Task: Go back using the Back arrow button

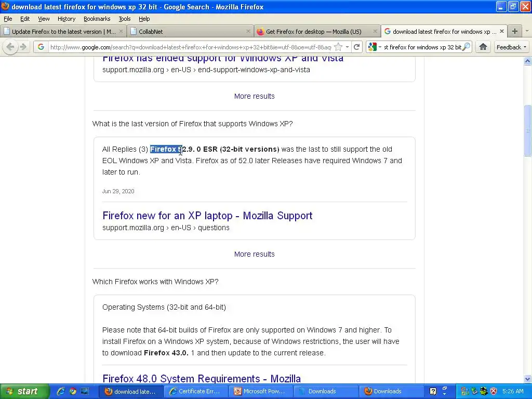Action: (x=10, y=47)
